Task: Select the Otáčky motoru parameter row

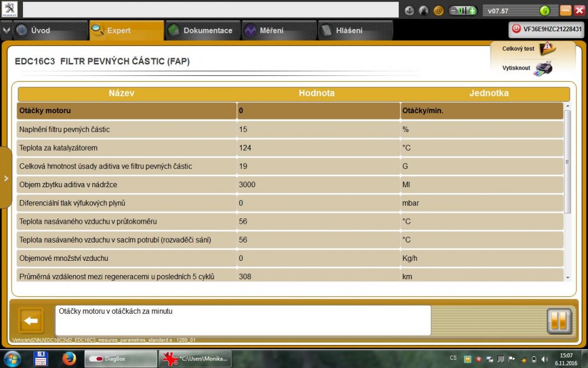Action: [x=126, y=111]
